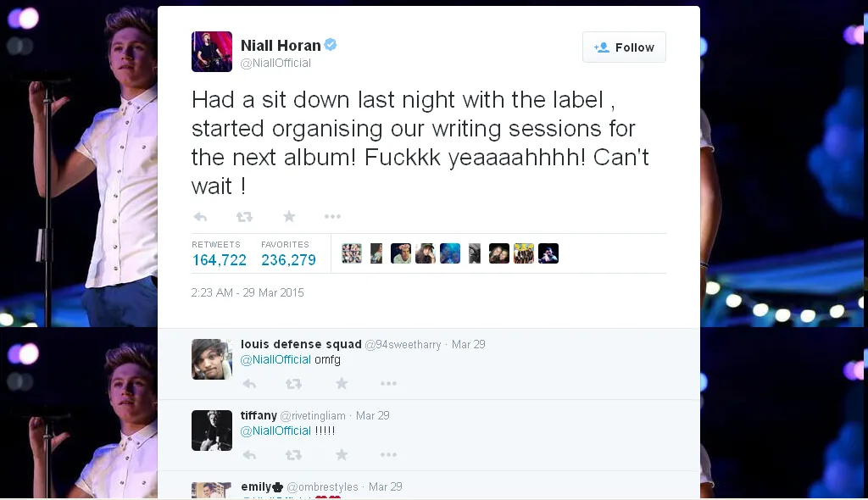Open more options for tiffany's reply
Image resolution: width=868 pixels, height=500 pixels.
[389, 454]
